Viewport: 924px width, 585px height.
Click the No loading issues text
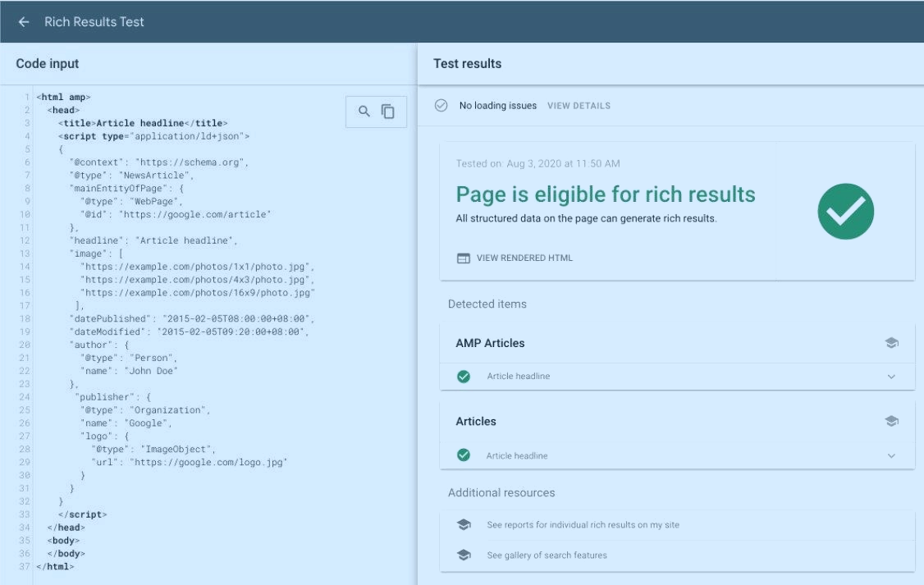coord(498,106)
